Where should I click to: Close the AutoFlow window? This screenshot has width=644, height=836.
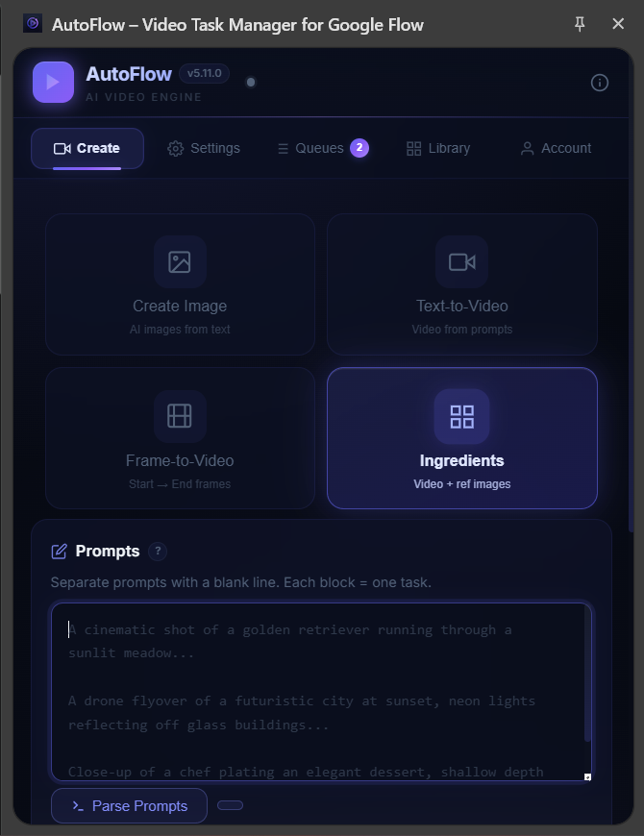pos(618,24)
